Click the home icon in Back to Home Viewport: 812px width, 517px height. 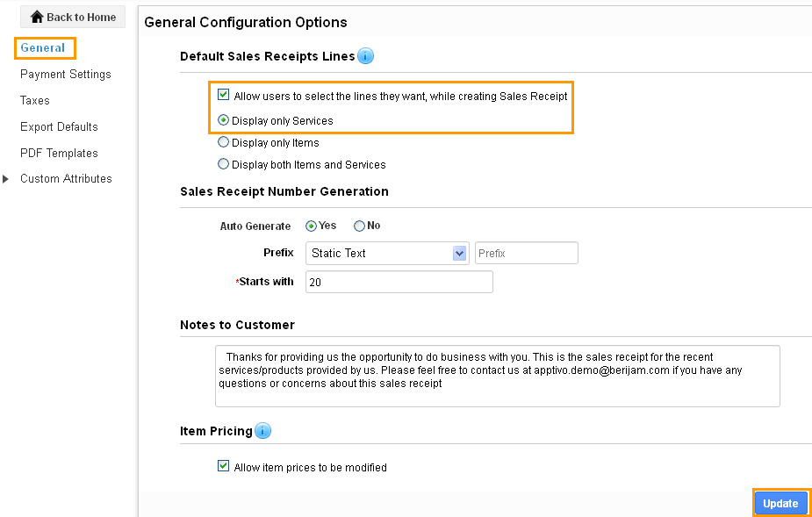coord(37,17)
